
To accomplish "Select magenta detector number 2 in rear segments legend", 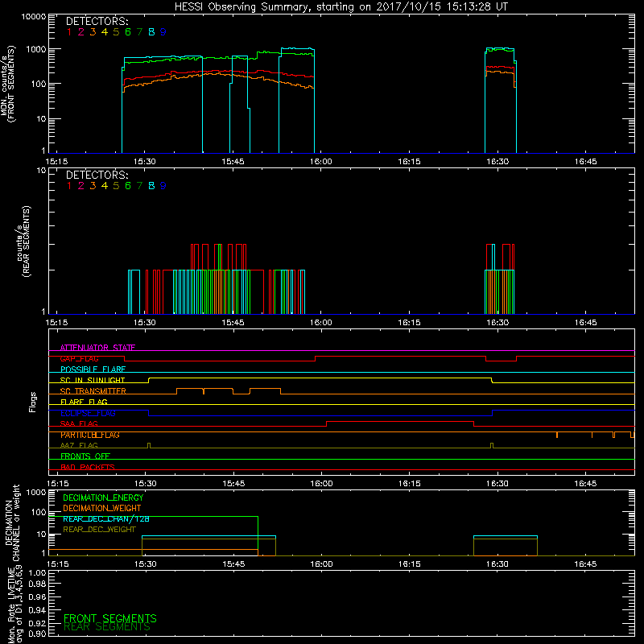I will [81, 186].
